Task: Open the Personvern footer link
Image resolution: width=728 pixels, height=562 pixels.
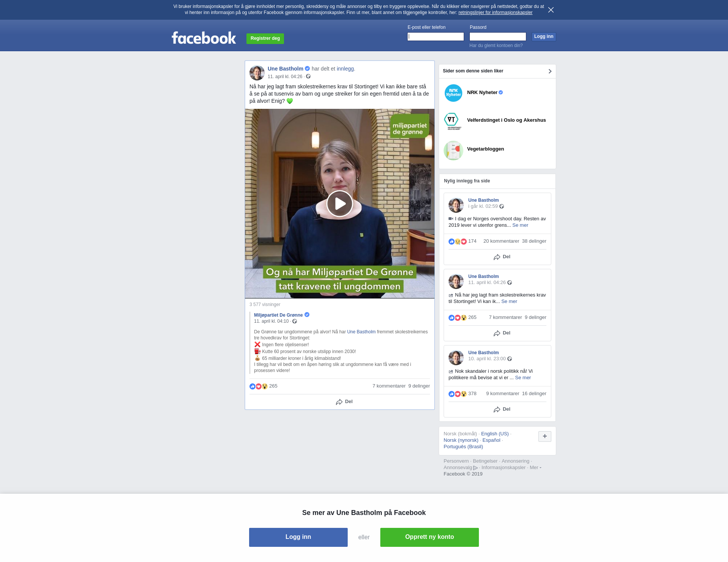Action: click(456, 461)
